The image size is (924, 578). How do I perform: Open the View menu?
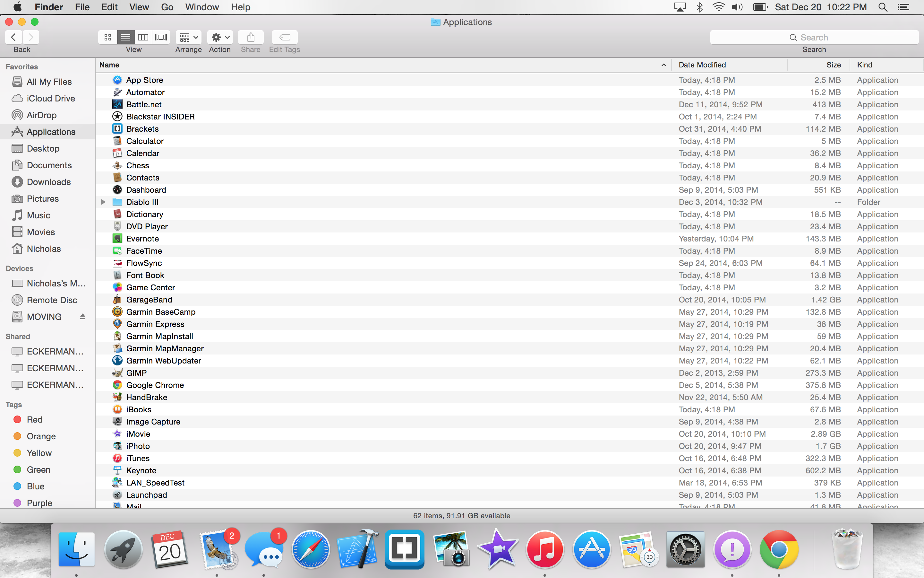(x=139, y=7)
